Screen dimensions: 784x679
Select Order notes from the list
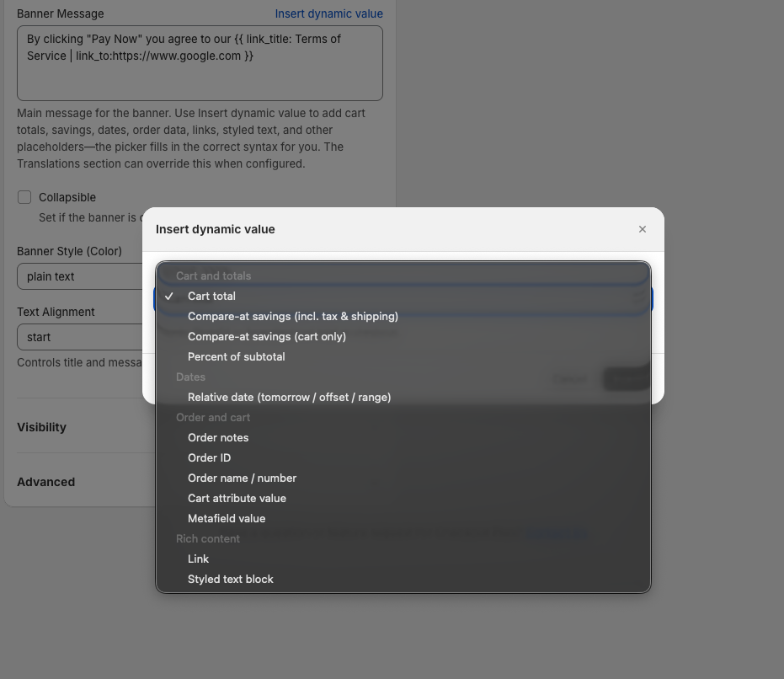click(x=403, y=438)
